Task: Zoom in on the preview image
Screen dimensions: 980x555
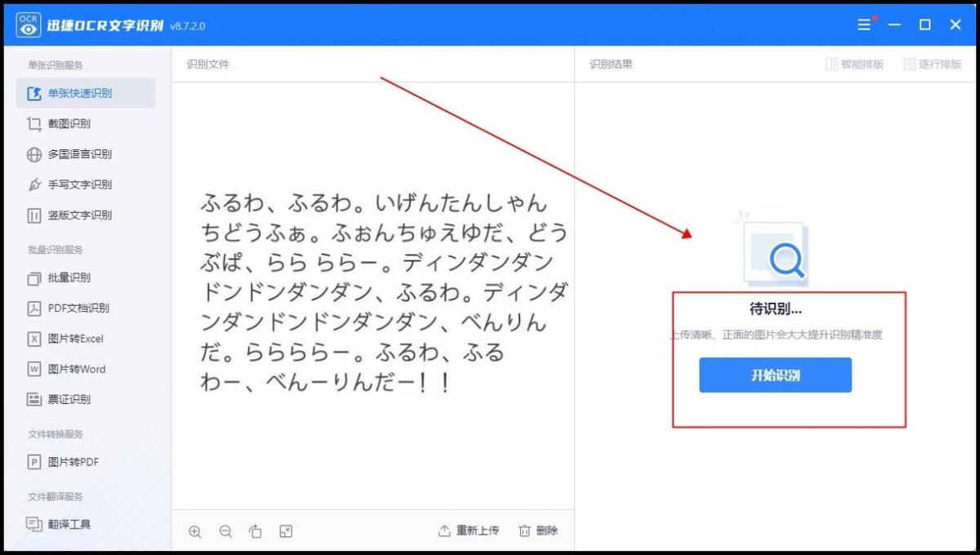Action: click(195, 531)
